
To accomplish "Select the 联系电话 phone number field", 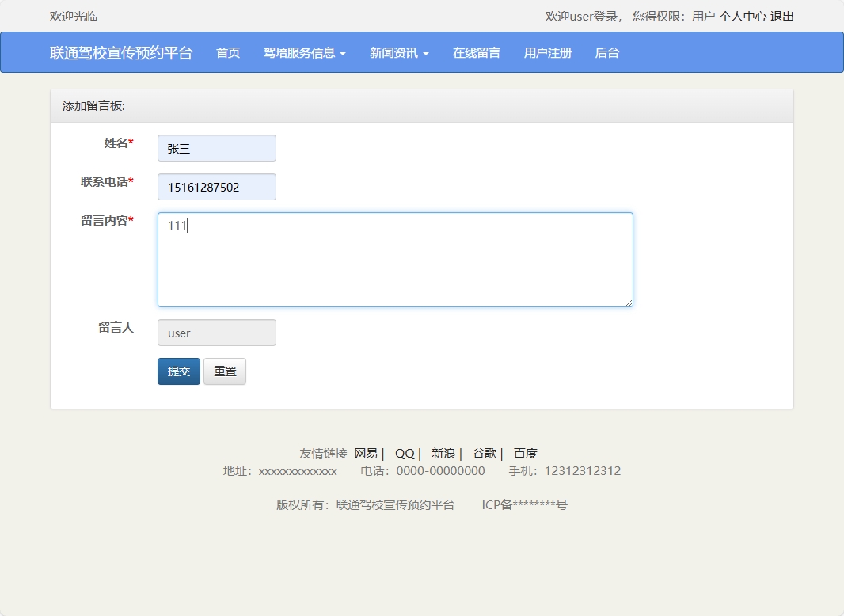I will click(216, 187).
